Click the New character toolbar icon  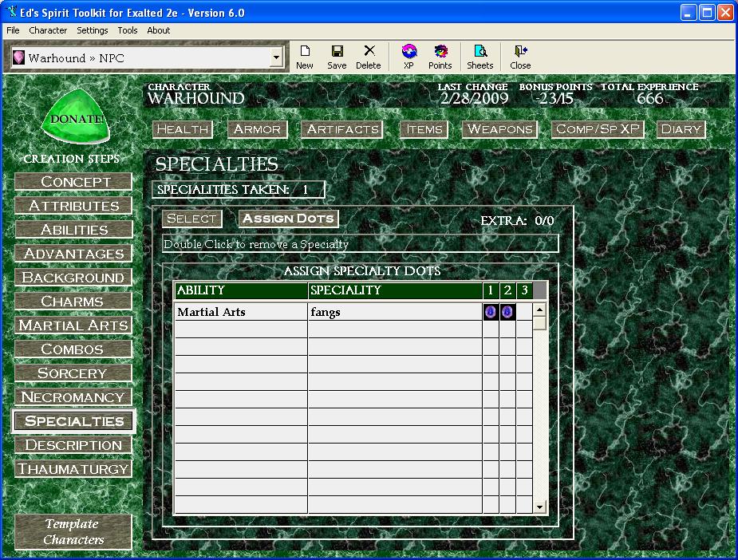tap(305, 57)
